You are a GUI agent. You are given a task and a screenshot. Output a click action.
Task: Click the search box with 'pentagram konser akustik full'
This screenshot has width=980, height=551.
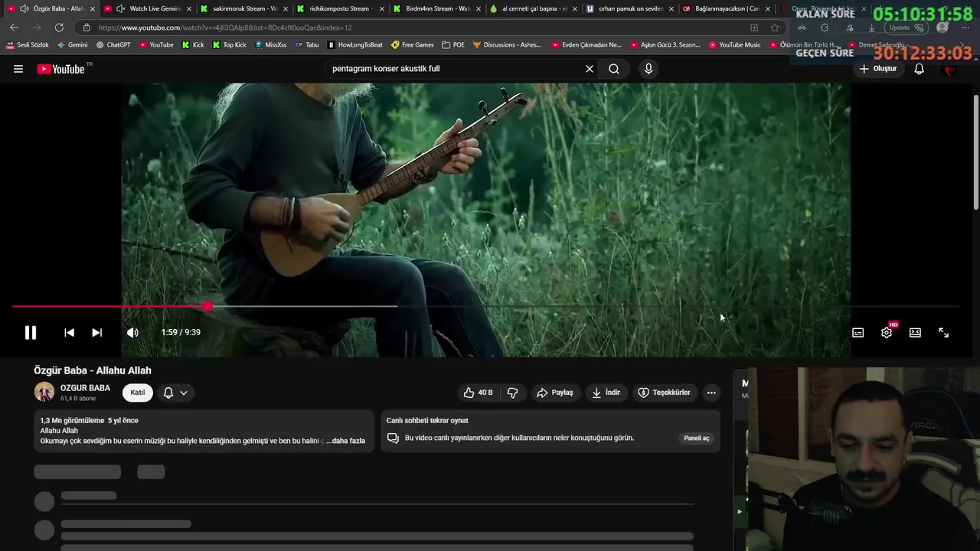click(x=452, y=69)
